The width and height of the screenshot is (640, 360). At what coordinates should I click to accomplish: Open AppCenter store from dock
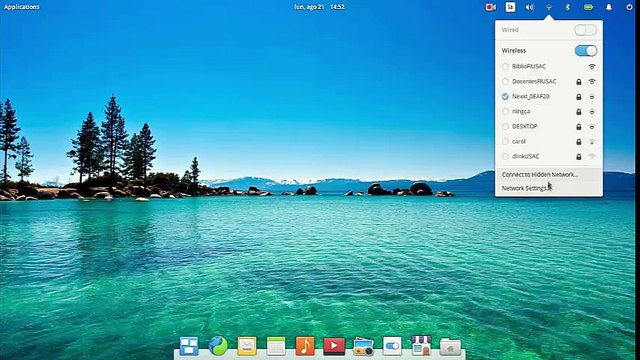coord(421,346)
